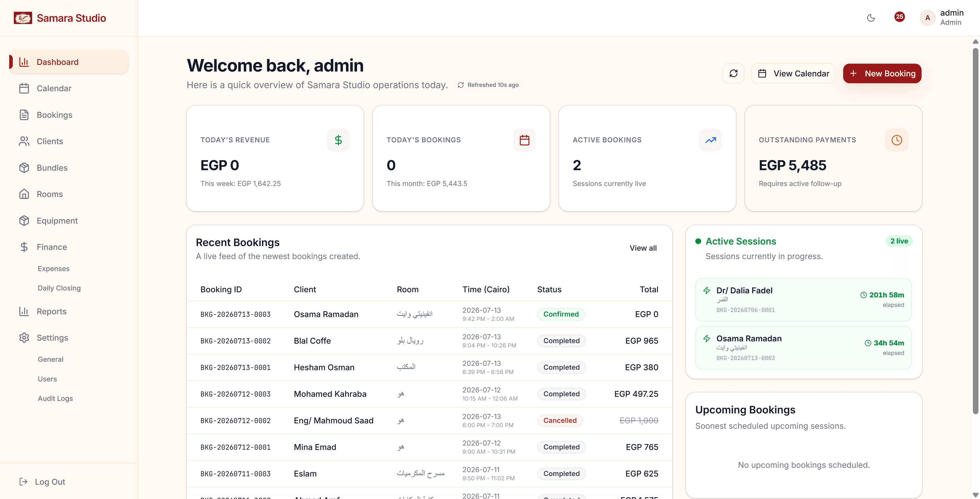Click the Finance dollar sidebar icon

tap(24, 247)
